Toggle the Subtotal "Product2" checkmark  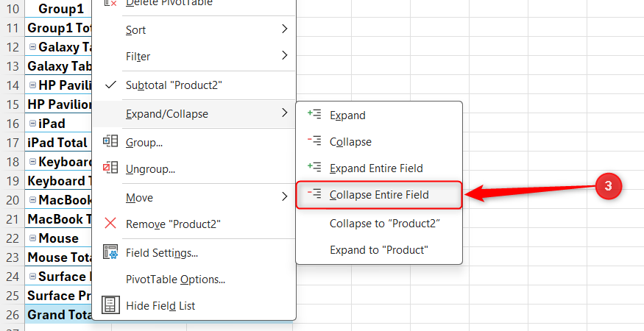(110, 85)
